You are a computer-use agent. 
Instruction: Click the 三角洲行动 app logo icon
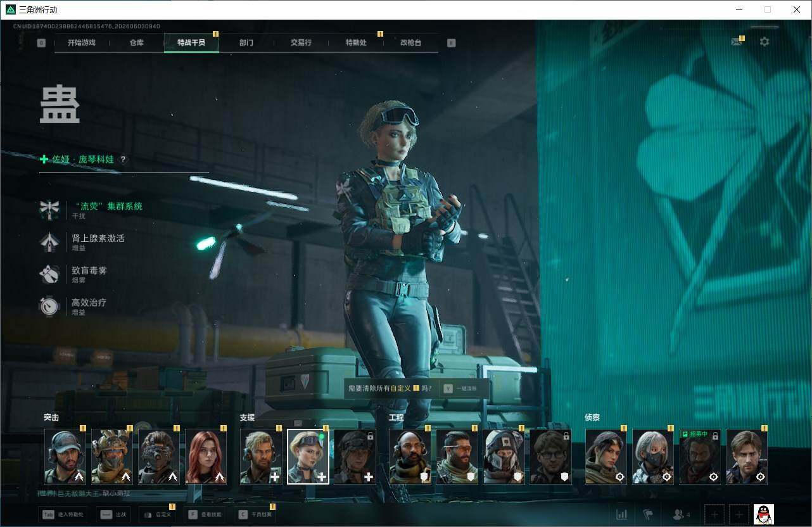10,10
